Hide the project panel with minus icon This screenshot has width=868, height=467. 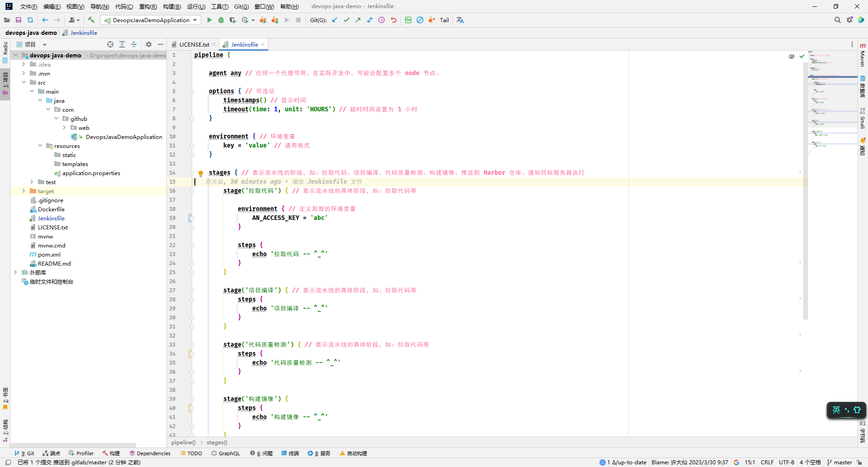point(160,44)
